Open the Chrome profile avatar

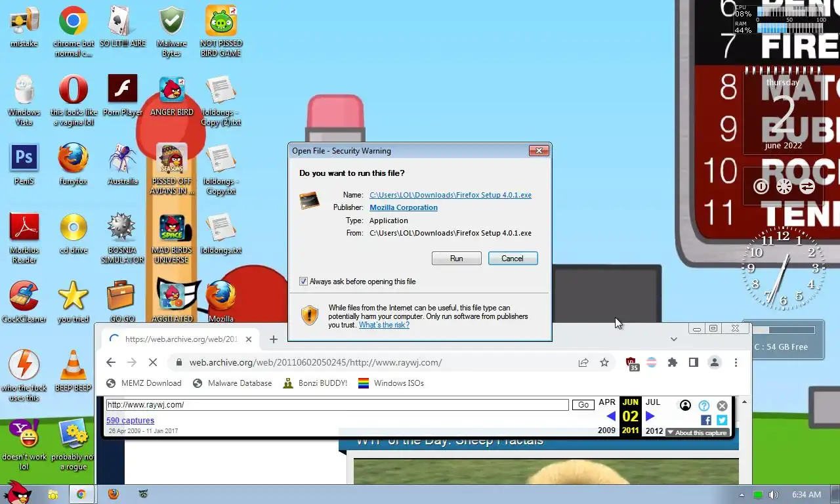(715, 362)
